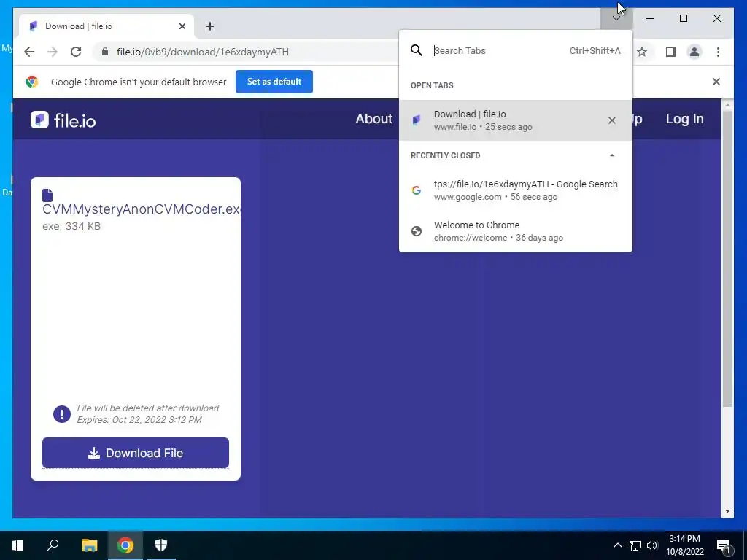
Task: Open the notification center icon
Action: point(724,546)
